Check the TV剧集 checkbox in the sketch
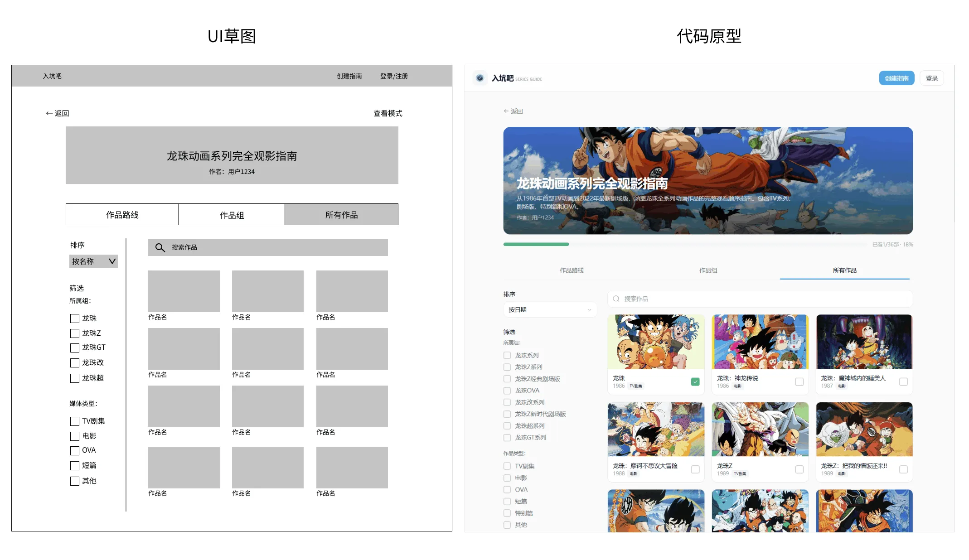 75,421
